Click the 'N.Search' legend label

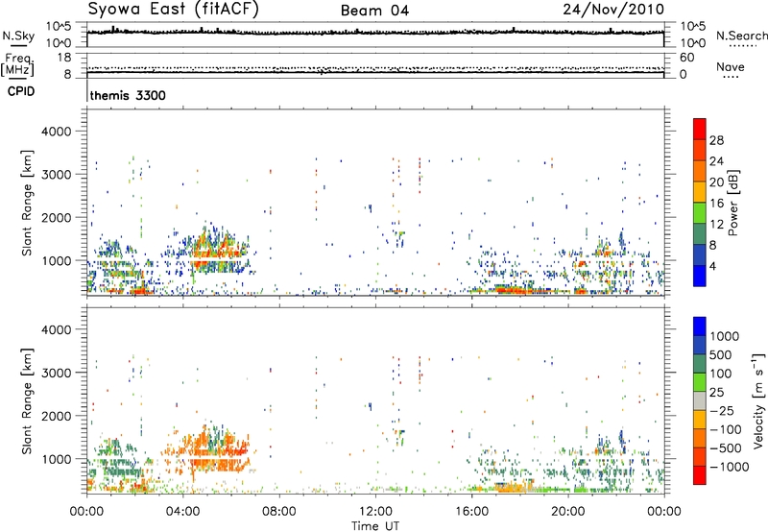coord(741,36)
